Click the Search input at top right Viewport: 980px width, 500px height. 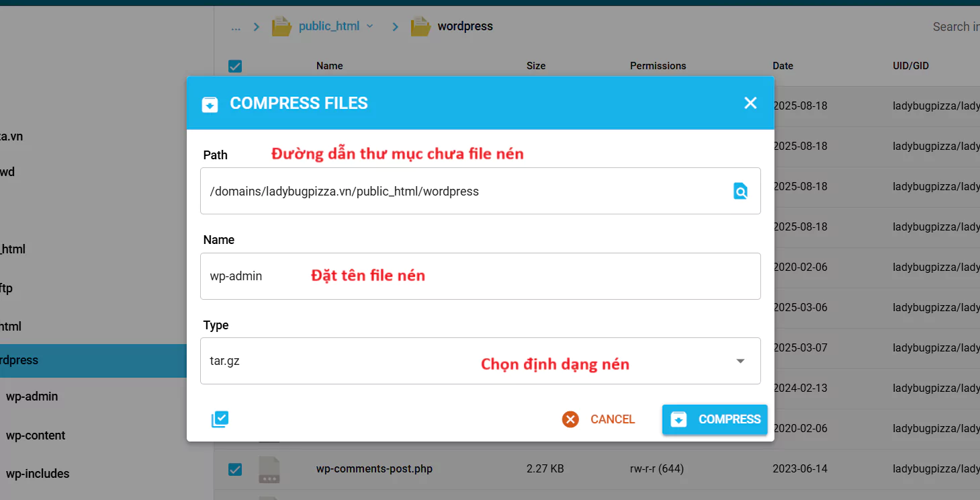coord(956,27)
